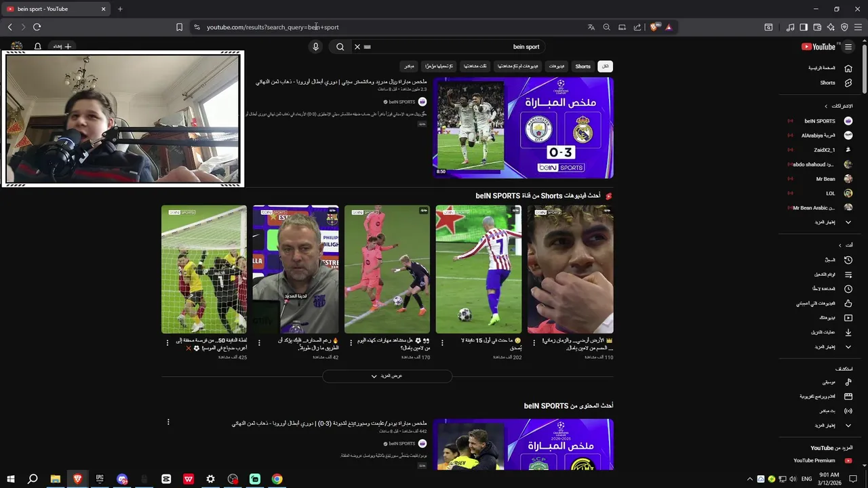Select the Watched (تمّت مشاهدتها) filter chip

475,66
